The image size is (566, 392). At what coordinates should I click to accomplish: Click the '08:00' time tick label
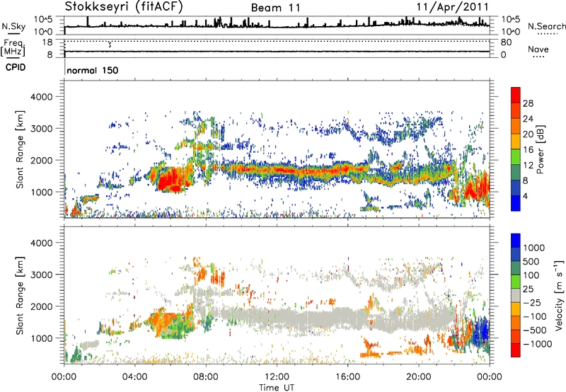coord(206,377)
